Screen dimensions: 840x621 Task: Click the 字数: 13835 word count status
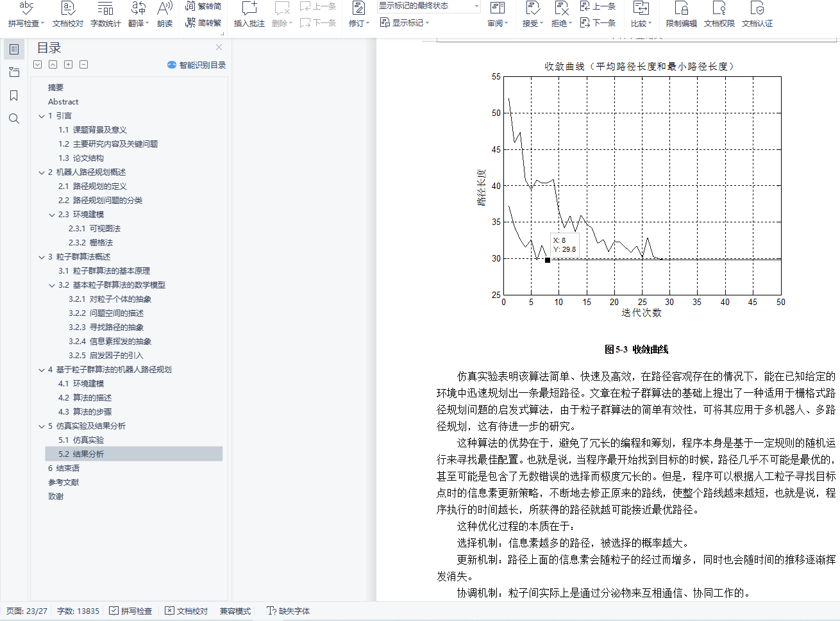(78, 611)
